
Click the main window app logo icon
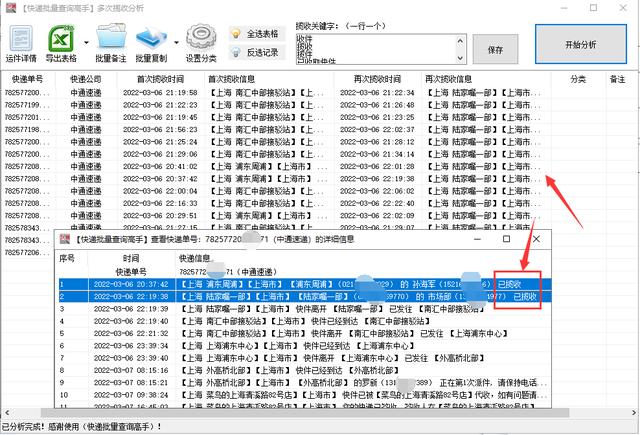11,8
